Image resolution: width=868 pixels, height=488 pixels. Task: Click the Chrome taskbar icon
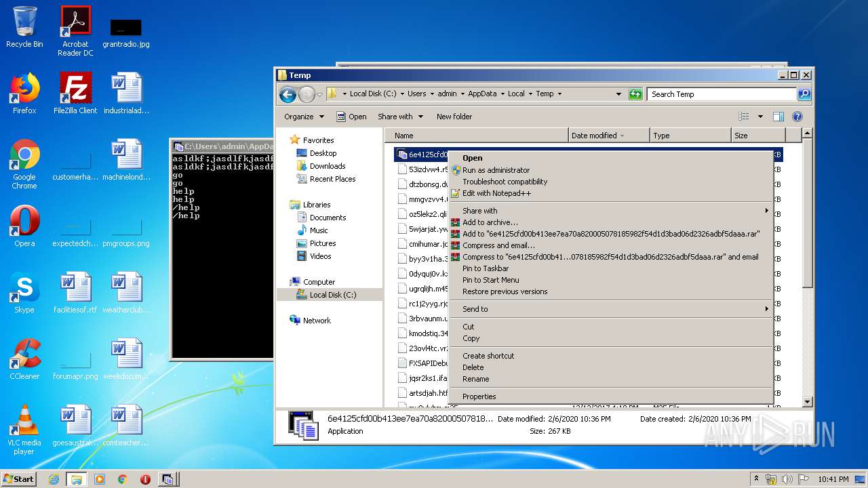point(123,479)
